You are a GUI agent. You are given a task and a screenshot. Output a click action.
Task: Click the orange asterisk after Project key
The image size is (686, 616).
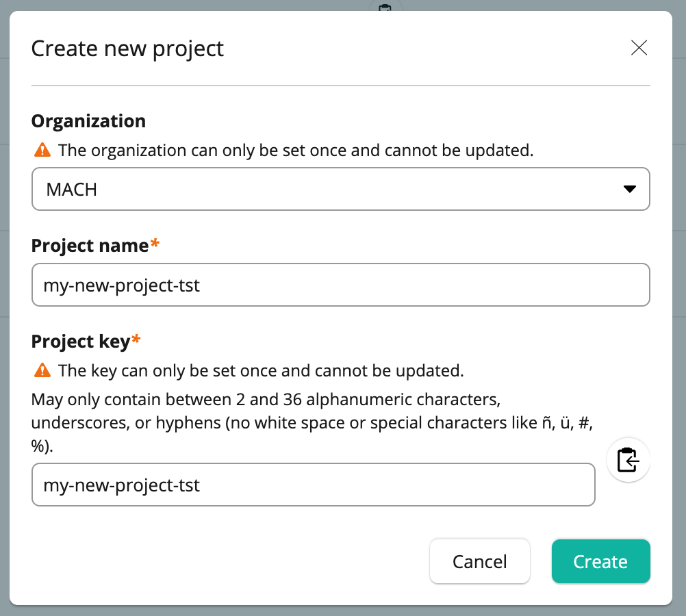tap(136, 339)
